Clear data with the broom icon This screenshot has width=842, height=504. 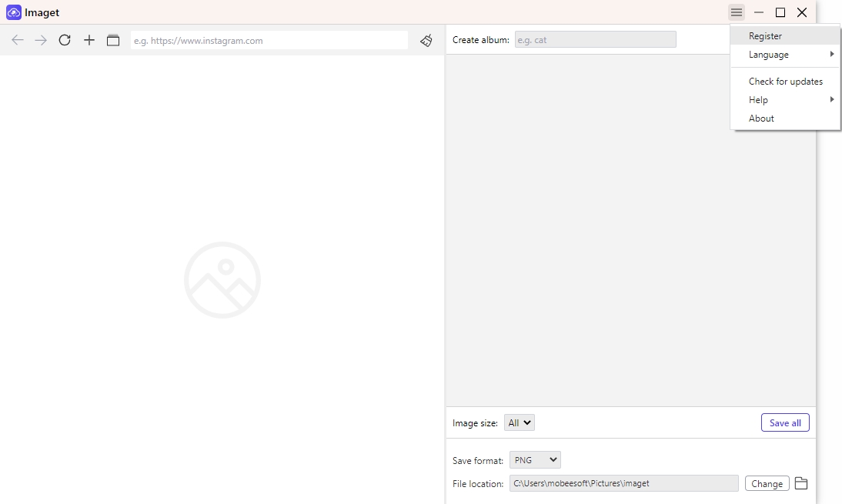click(426, 40)
